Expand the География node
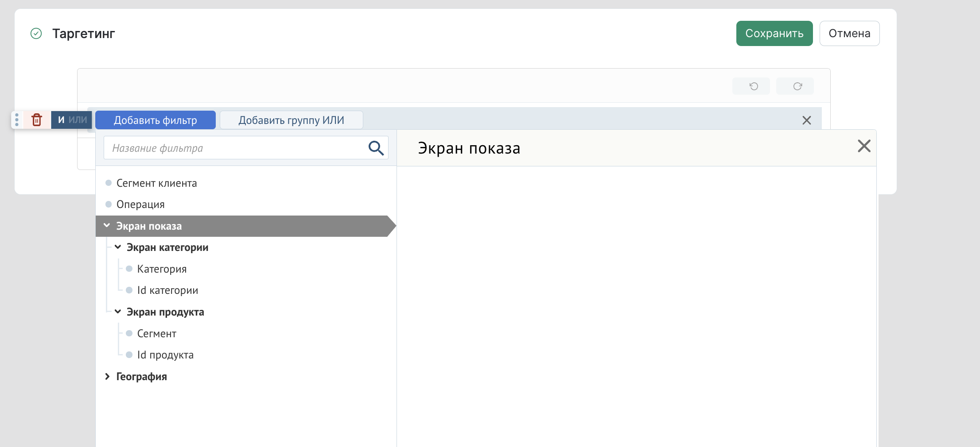The height and width of the screenshot is (447, 980). 107,376
